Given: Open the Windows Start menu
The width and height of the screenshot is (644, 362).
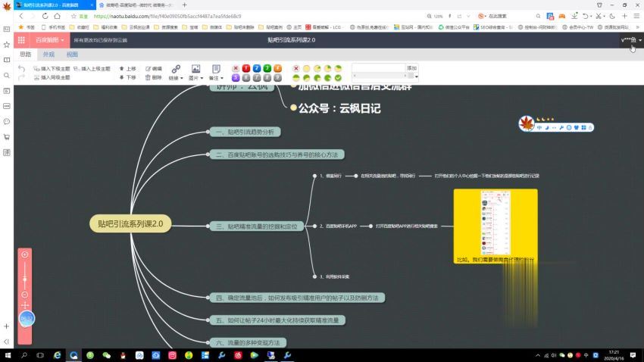Looking at the screenshot, I should click(8, 355).
